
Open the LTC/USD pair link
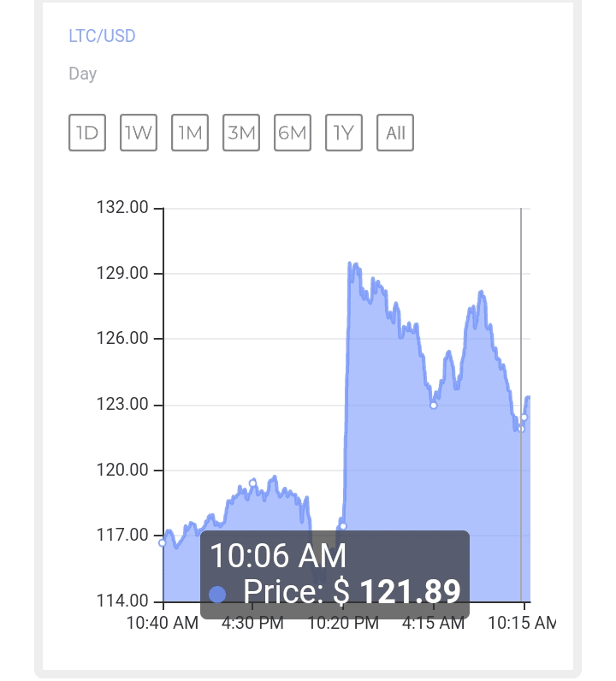click(x=102, y=36)
